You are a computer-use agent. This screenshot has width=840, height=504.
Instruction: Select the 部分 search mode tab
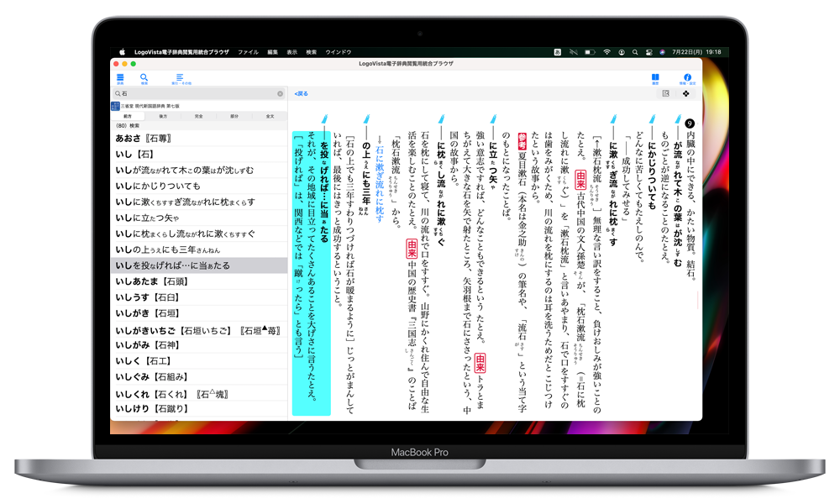click(234, 116)
